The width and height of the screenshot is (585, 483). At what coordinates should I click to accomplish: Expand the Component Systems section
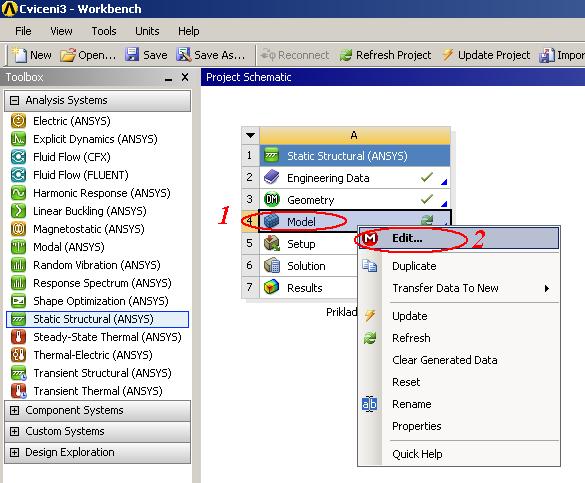coord(14,410)
